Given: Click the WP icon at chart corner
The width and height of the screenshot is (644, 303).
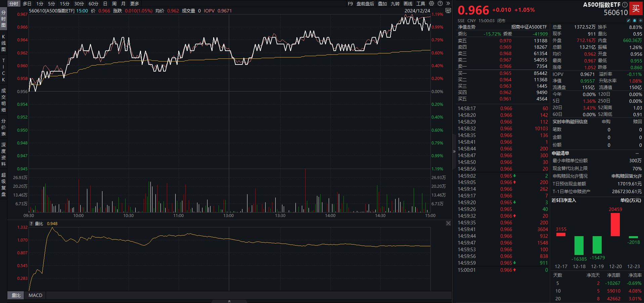Looking at the screenshot, I should (448, 11).
